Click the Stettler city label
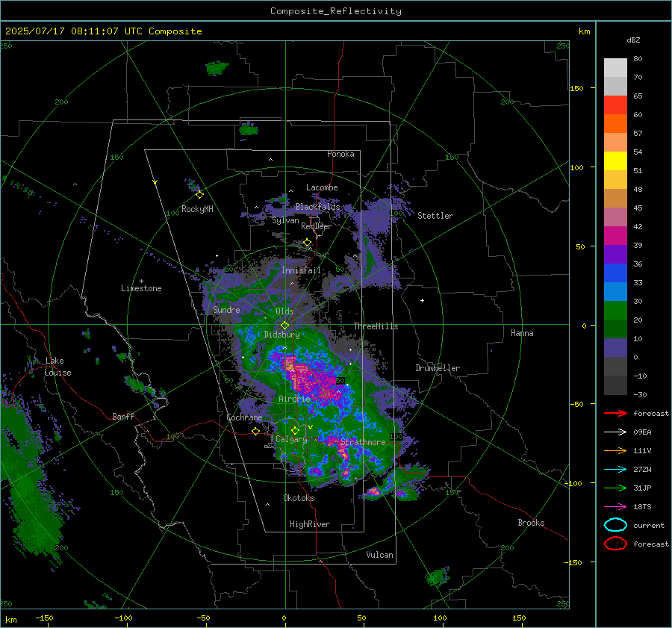 [435, 216]
